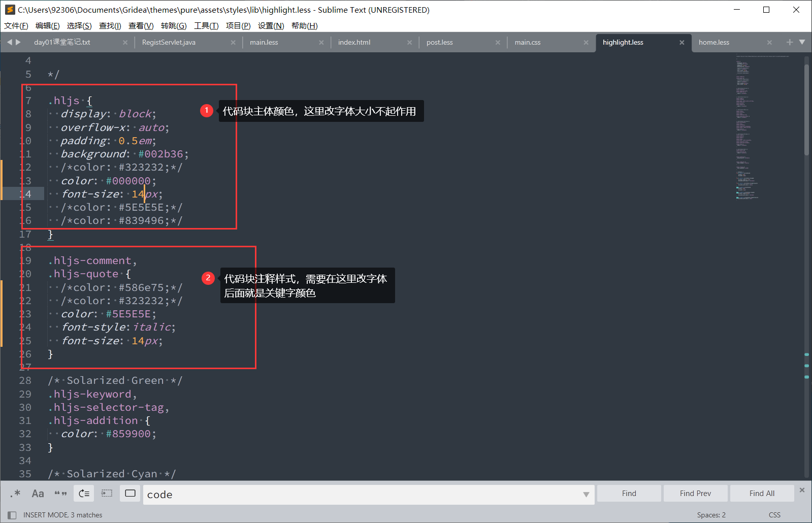Screen dimensions: 812x523
Task: Close the post.less tab
Action: [x=498, y=43]
